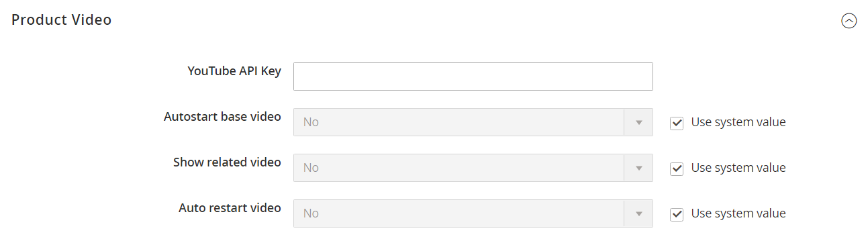Open the Show related video select box
The height and width of the screenshot is (245, 868).
473,168
